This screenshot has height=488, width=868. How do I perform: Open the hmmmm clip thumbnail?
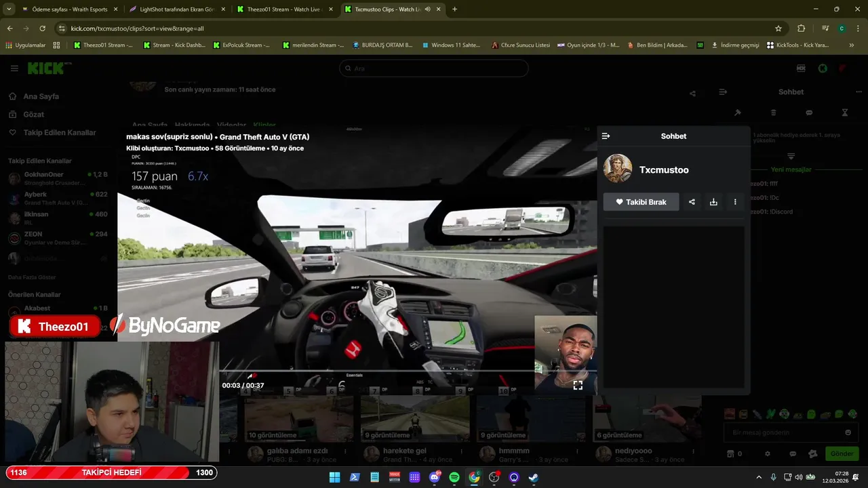[x=531, y=420]
